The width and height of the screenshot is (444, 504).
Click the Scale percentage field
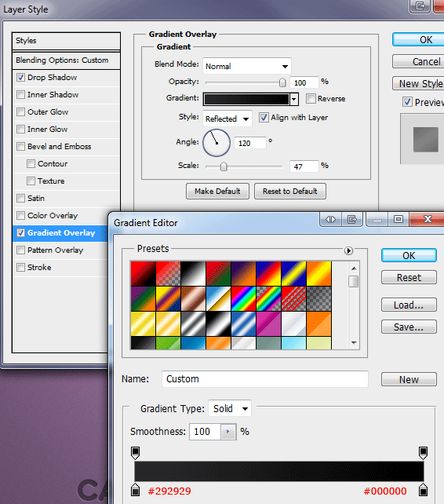[x=304, y=166]
